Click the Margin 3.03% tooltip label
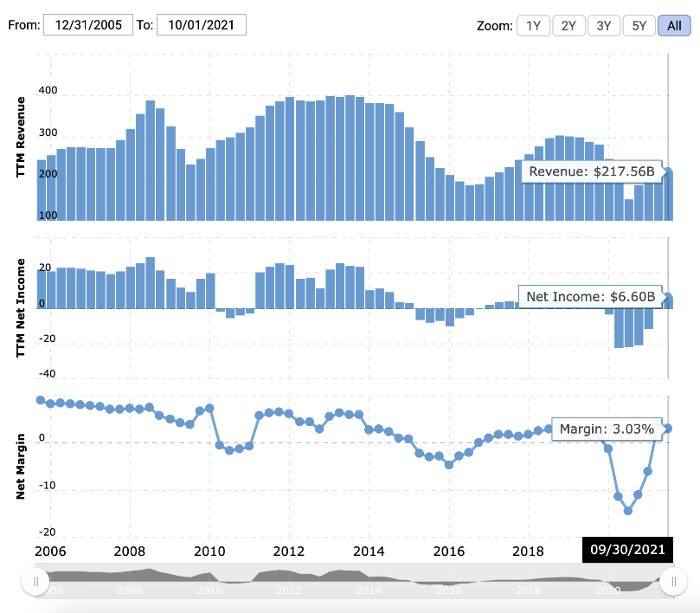 606,429
